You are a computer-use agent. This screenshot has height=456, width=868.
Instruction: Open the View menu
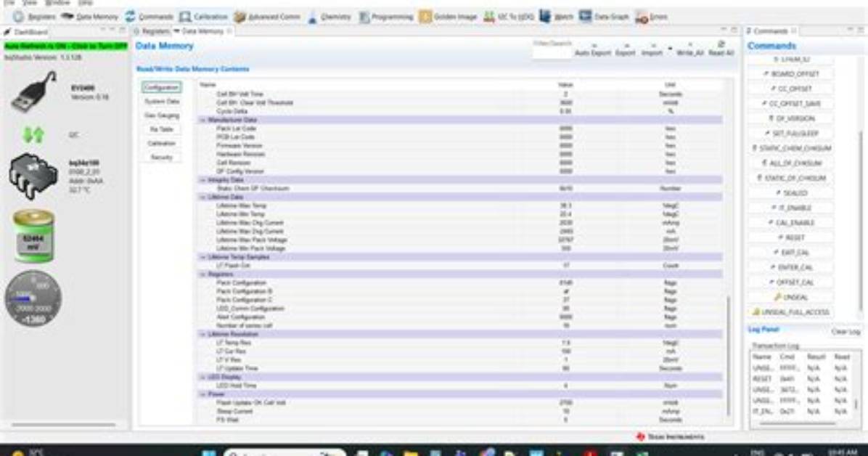click(x=29, y=3)
